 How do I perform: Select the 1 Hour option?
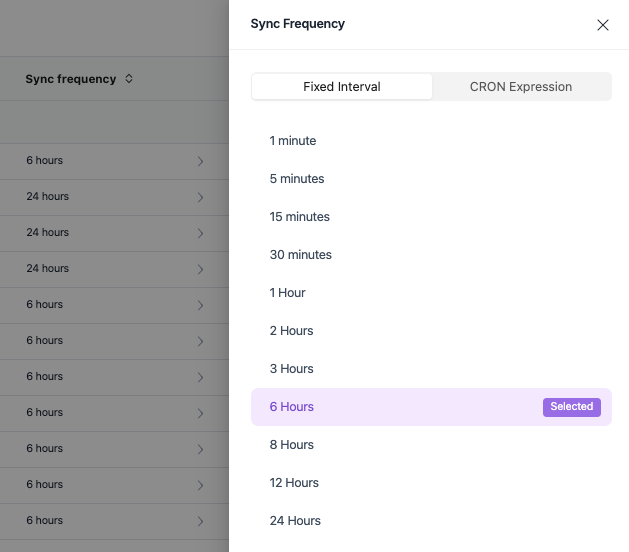(288, 293)
